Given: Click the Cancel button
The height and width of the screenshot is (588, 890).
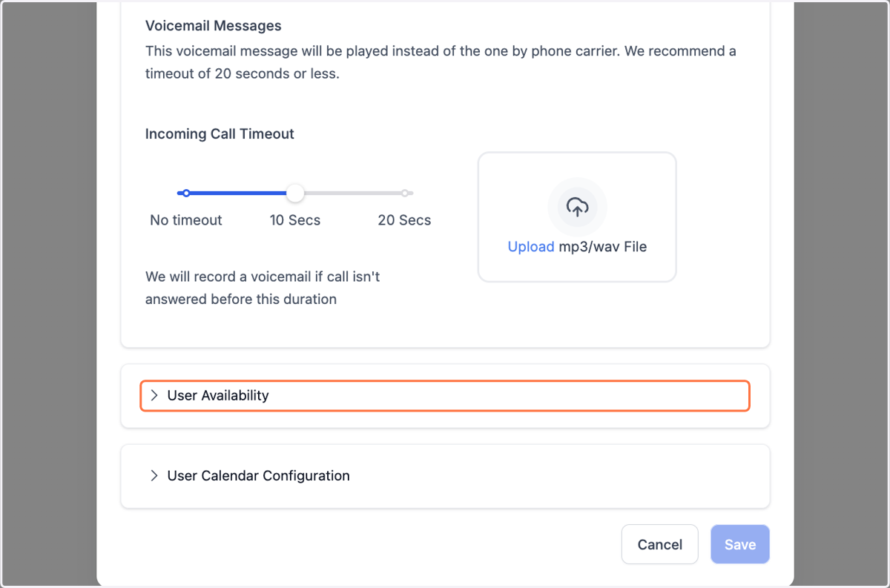Looking at the screenshot, I should tap(659, 544).
